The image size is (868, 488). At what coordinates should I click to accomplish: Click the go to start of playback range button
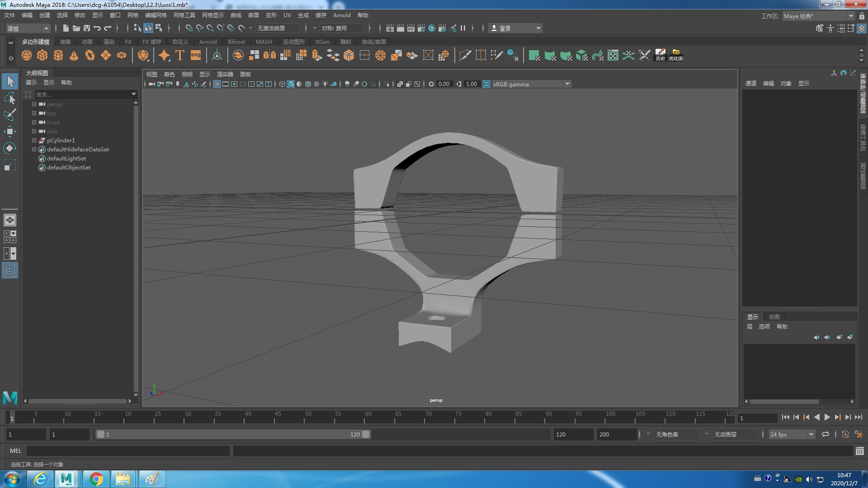(x=785, y=418)
